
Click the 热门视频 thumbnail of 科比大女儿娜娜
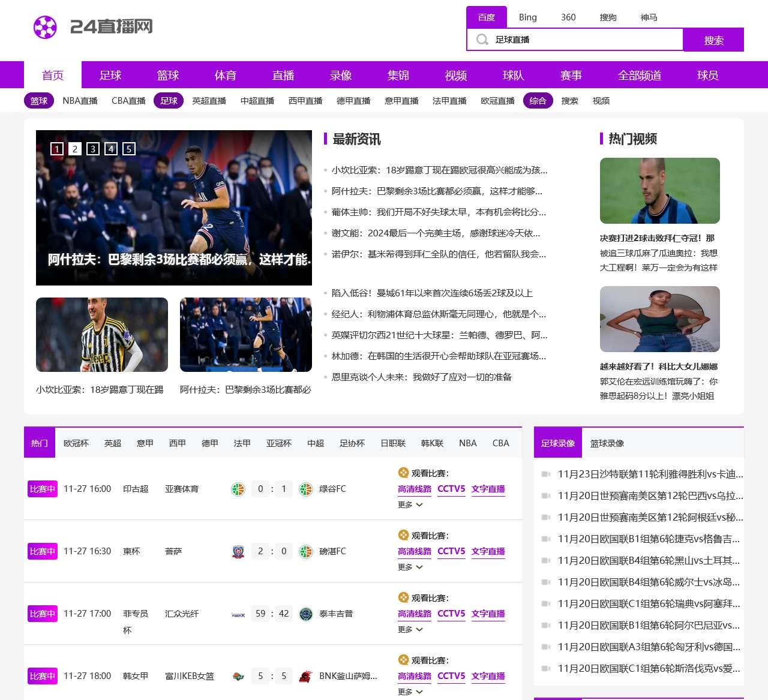pyautogui.click(x=660, y=320)
